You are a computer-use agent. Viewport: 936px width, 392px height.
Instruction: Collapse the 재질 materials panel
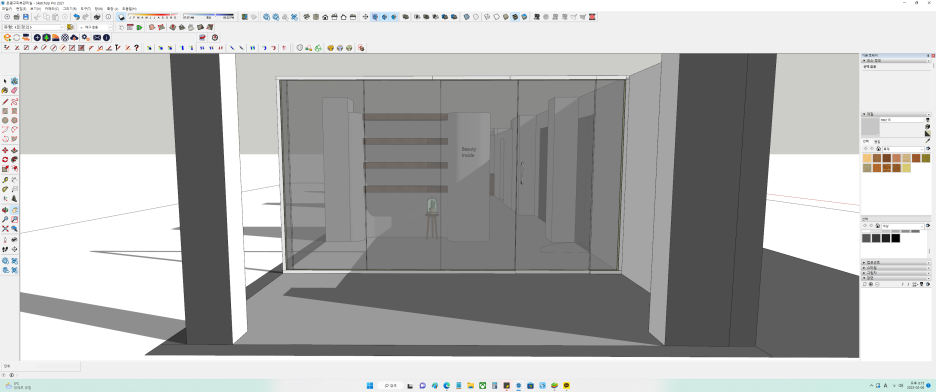895,114
